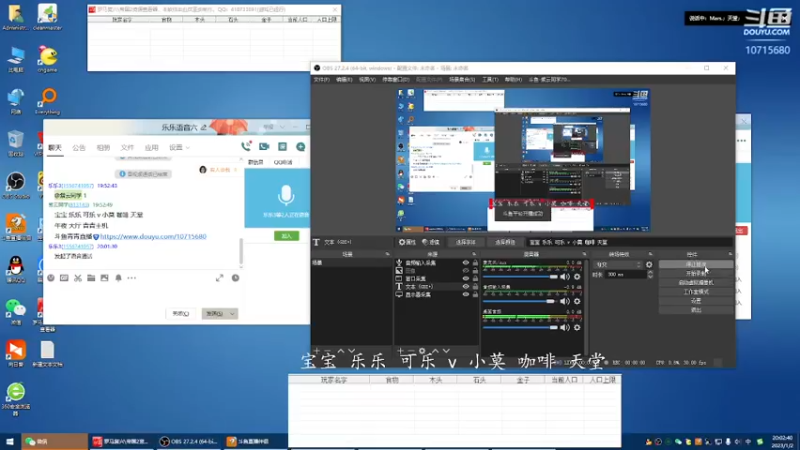The image size is (800, 450).
Task: Pop out the 场景 dock panel
Action: pyautogui.click(x=387, y=254)
